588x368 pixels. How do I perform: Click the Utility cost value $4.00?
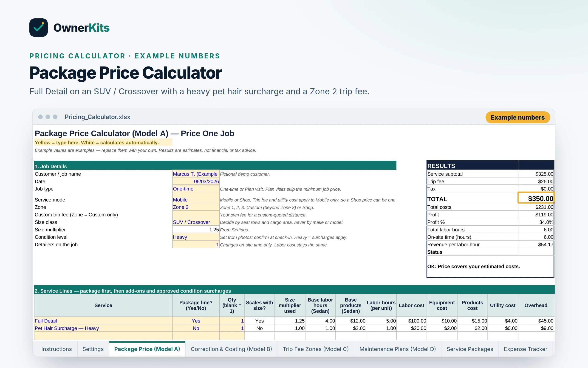[503, 321]
